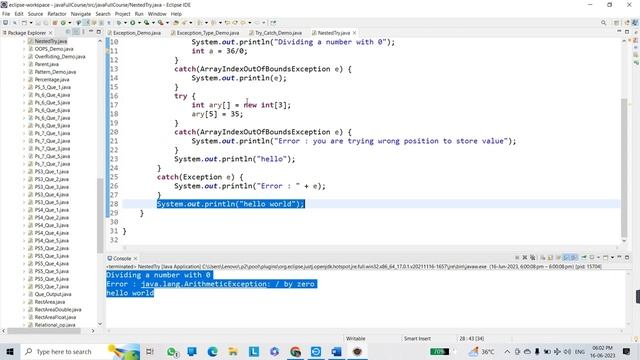Viewport: 640px width, 360px height.
Task: Open the File menu
Action: [6, 14]
